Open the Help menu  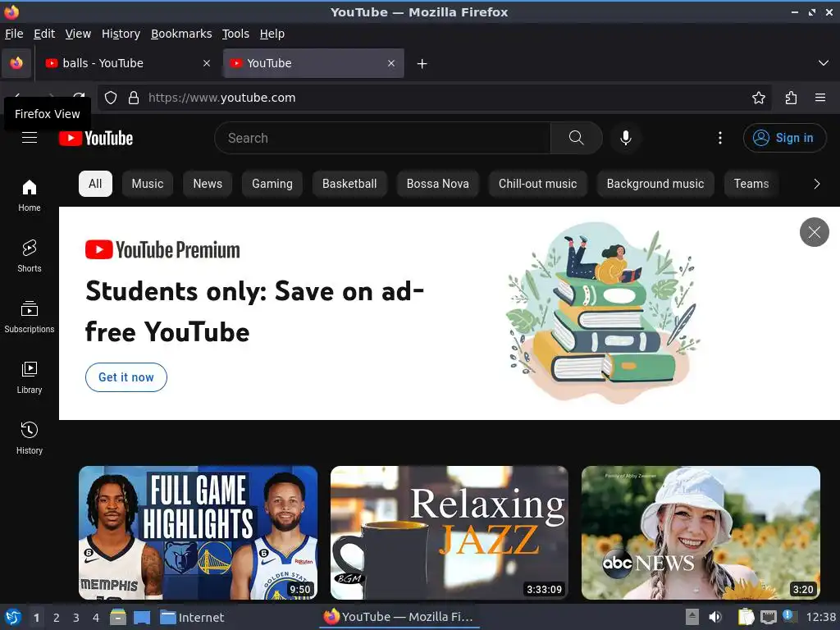click(x=272, y=34)
